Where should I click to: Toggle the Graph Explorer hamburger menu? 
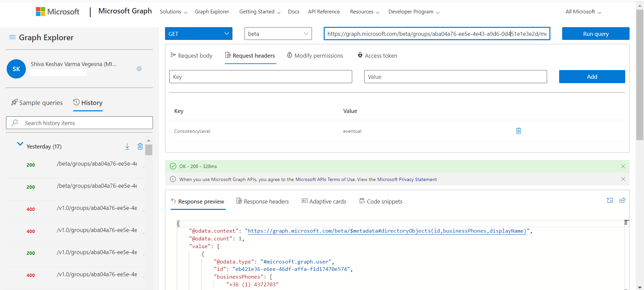point(12,37)
